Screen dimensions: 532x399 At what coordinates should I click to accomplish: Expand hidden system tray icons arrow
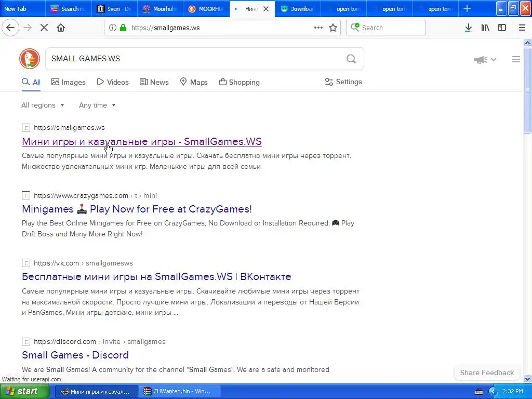coord(493,392)
